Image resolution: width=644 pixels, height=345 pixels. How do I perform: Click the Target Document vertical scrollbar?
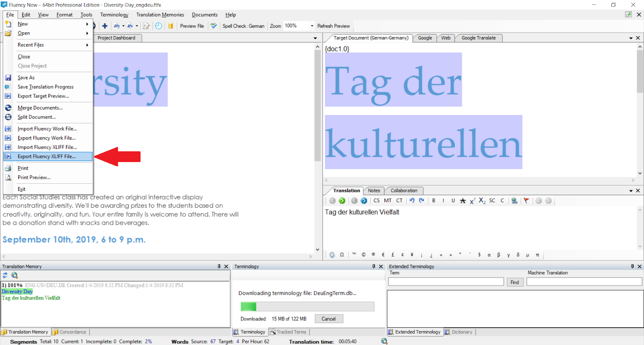(640, 109)
